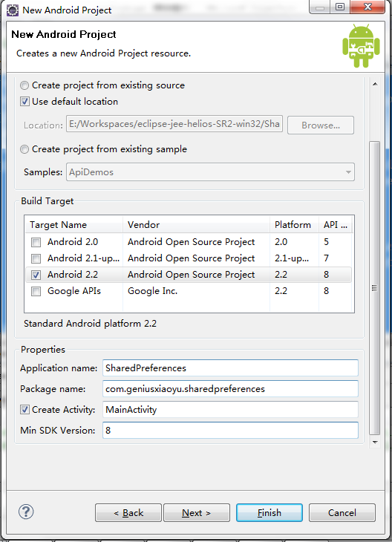Toggle the Create Activity checkbox

point(24,410)
